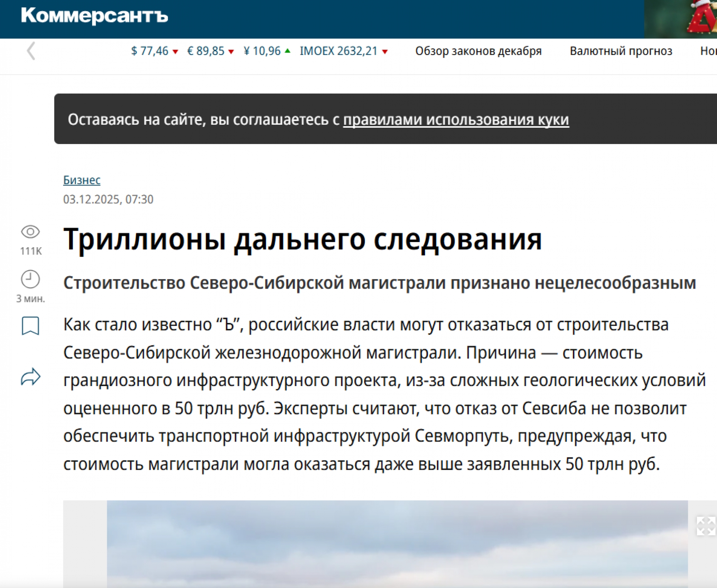717x588 pixels.
Task: Click the headline Триллионы дальнего следования
Action: 302,239
